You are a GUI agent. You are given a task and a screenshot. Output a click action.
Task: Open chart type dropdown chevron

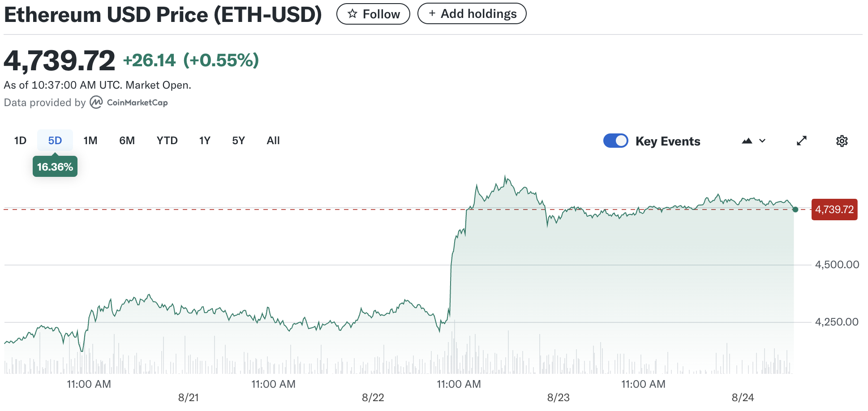point(762,141)
